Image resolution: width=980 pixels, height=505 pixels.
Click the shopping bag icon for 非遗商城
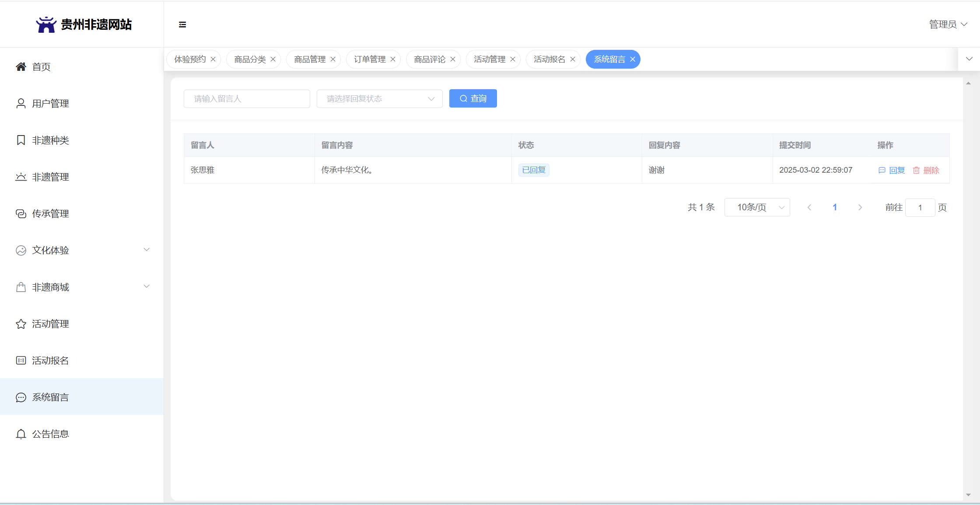point(21,287)
